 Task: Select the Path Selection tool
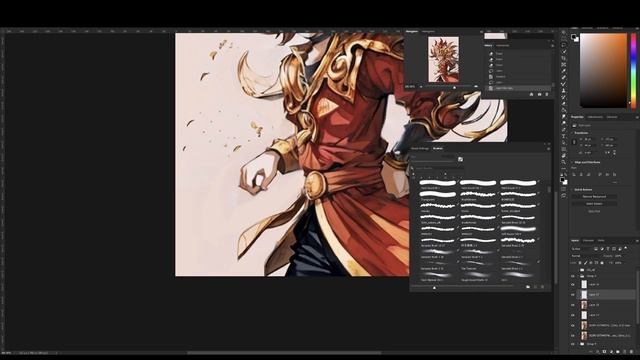[x=564, y=142]
